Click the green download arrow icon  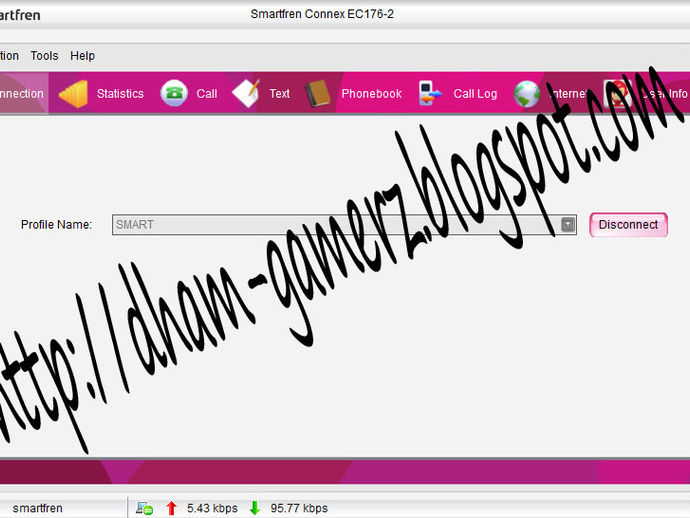tap(255, 508)
